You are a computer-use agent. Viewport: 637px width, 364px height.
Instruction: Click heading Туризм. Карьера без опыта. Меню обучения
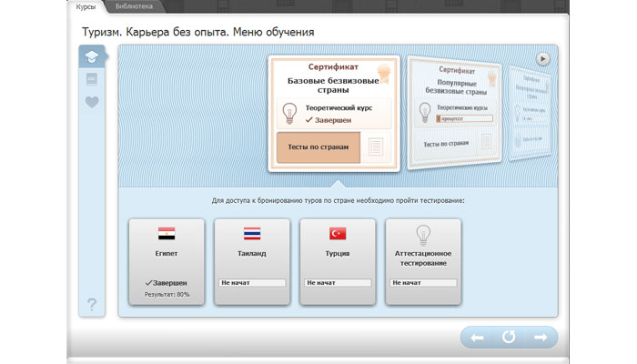point(198,32)
